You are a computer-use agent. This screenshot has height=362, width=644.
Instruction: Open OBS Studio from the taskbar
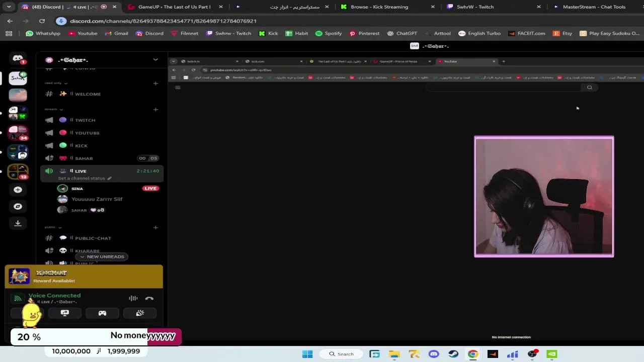pyautogui.click(x=532, y=354)
